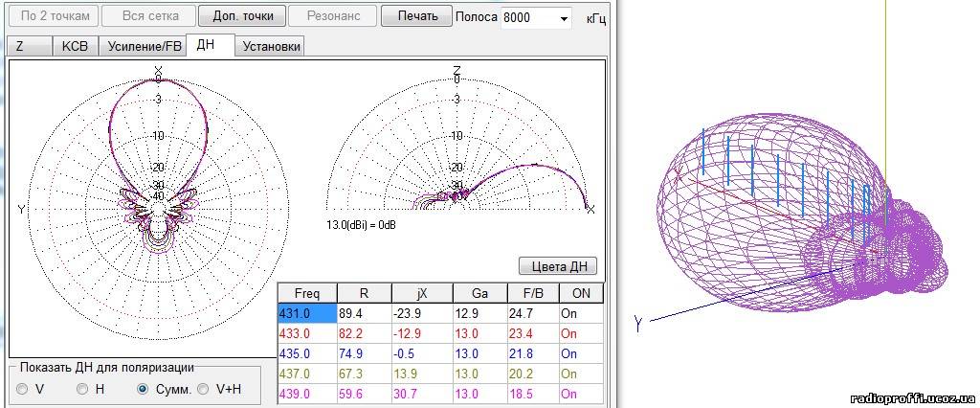Select V+H polarization radio button
This screenshot has width=980, height=408.
click(203, 389)
